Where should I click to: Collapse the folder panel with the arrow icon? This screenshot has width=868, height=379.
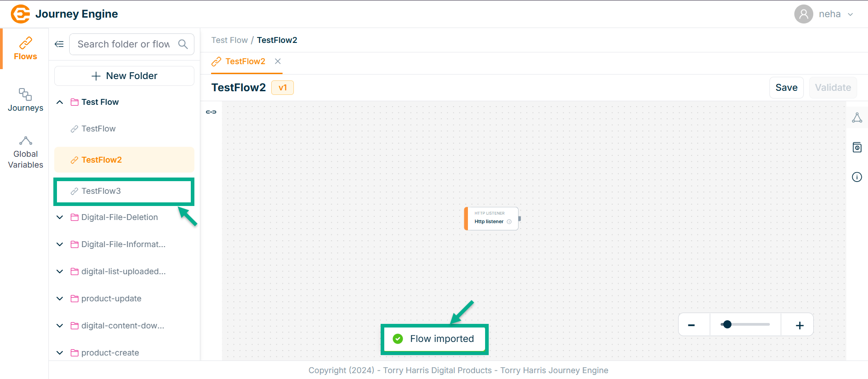[x=59, y=44]
